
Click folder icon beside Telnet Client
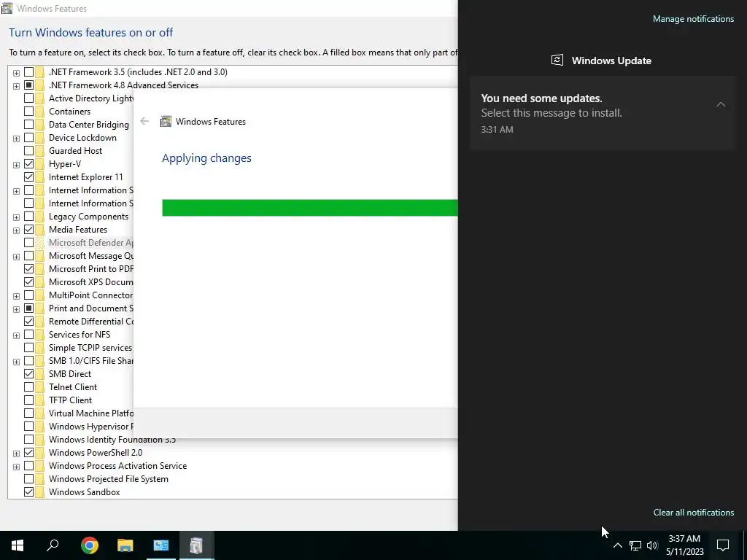point(40,387)
